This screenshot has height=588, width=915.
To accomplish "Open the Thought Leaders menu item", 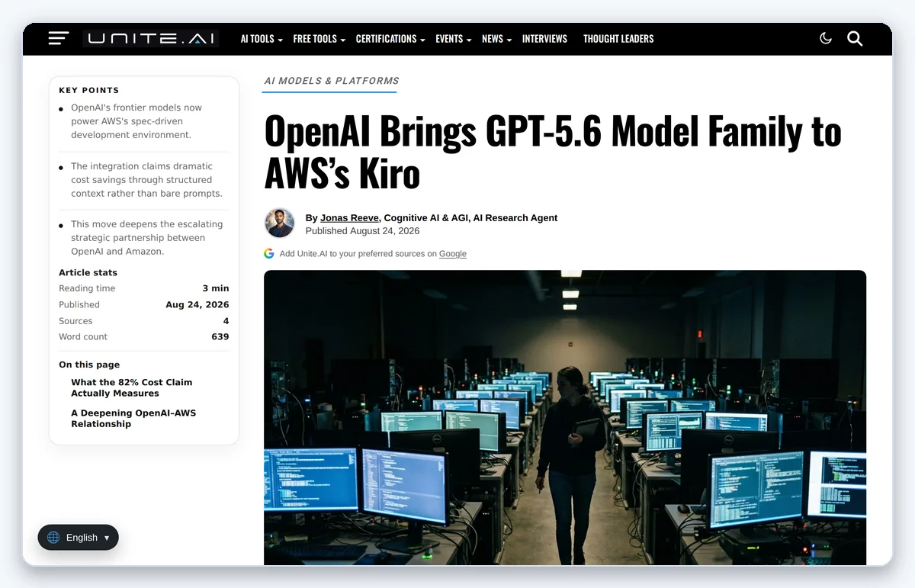I will (x=618, y=39).
